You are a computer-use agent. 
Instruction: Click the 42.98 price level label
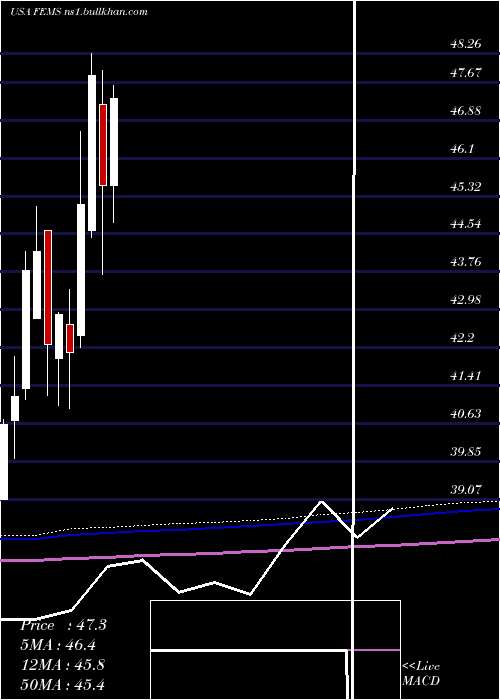(x=466, y=300)
